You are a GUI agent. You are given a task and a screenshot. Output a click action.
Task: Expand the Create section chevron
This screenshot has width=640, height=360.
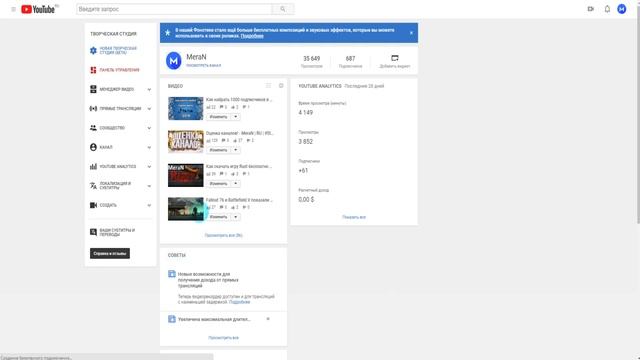click(x=149, y=205)
